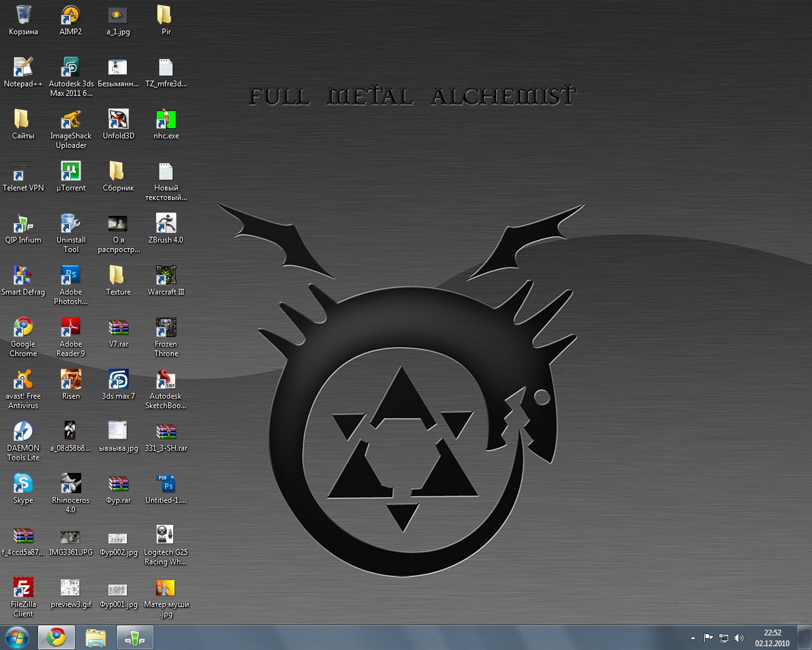
Task: Click the FileZilla Client icon
Action: (23, 588)
